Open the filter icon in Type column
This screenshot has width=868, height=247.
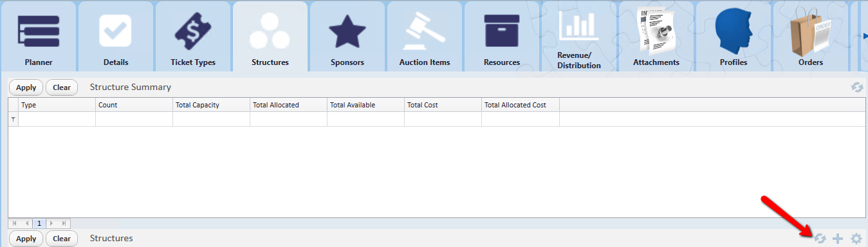click(x=13, y=120)
